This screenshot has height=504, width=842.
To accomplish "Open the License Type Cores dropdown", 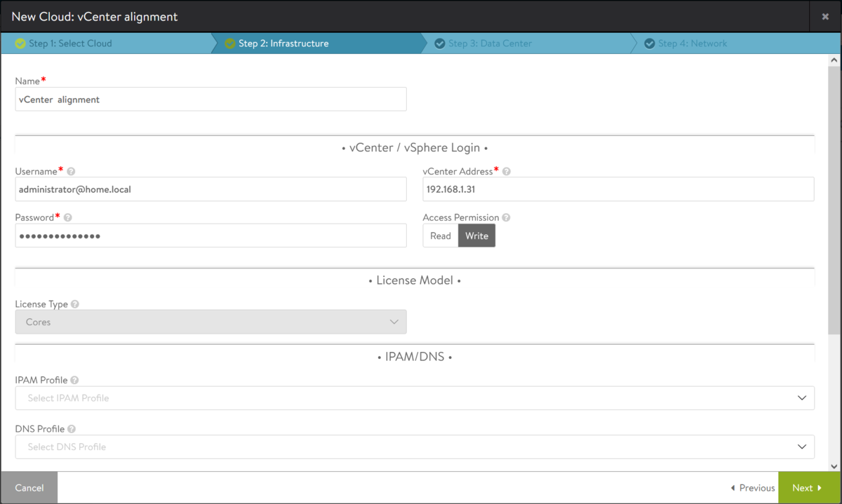I will (x=210, y=322).
